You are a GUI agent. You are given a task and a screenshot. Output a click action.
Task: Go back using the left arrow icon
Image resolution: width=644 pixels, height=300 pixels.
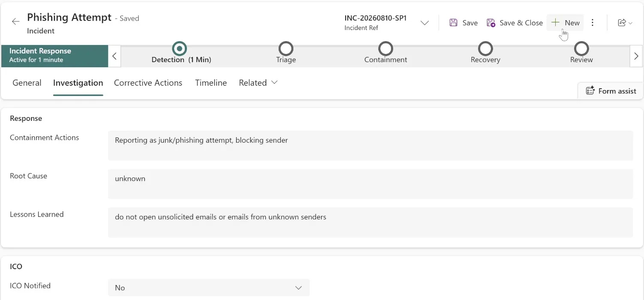pos(16,21)
